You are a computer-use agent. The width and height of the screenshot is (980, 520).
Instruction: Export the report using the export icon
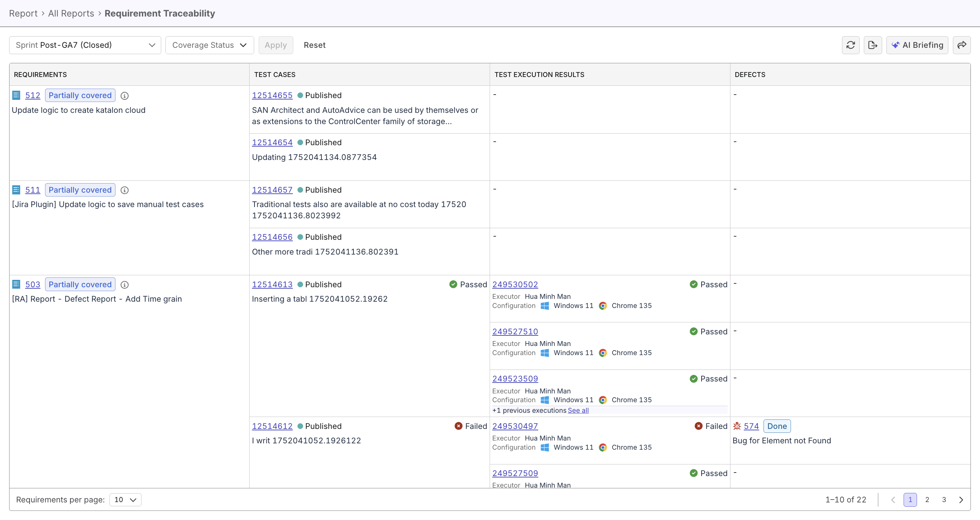pyautogui.click(x=873, y=45)
